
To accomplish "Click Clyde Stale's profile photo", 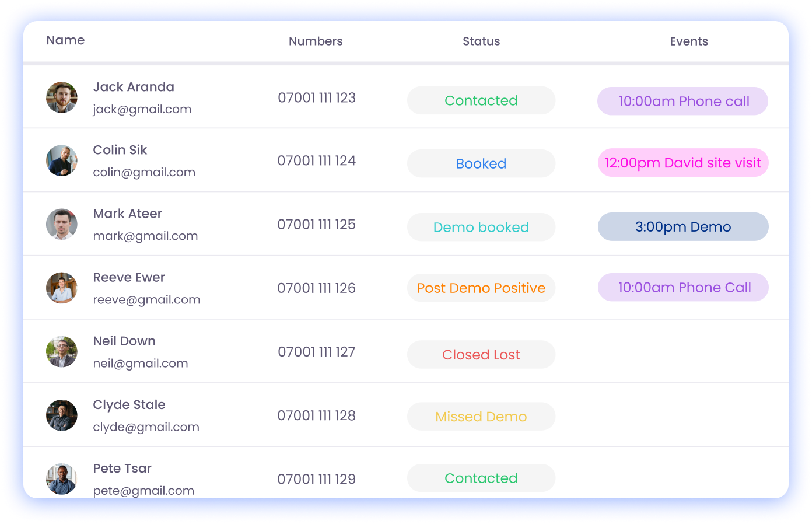I will tap(62, 415).
